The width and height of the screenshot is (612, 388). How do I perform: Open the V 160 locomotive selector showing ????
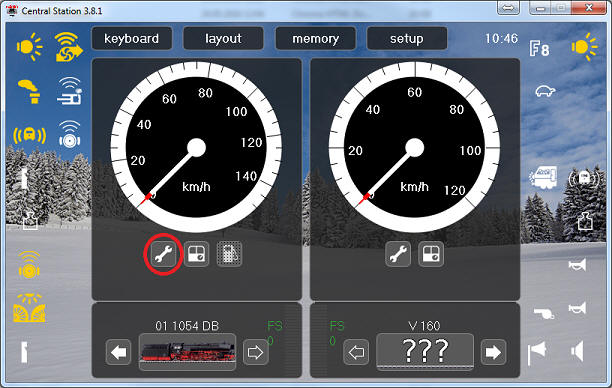pyautogui.click(x=425, y=352)
